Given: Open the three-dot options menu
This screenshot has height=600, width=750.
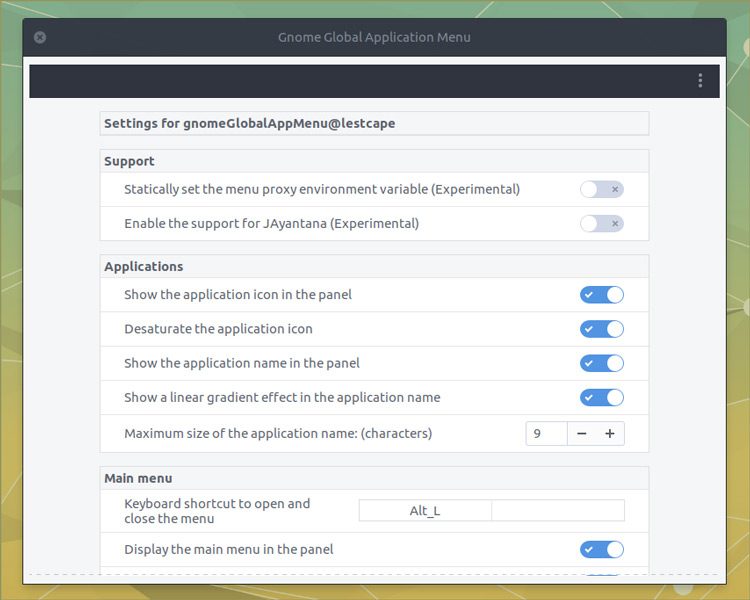Looking at the screenshot, I should tap(700, 80).
